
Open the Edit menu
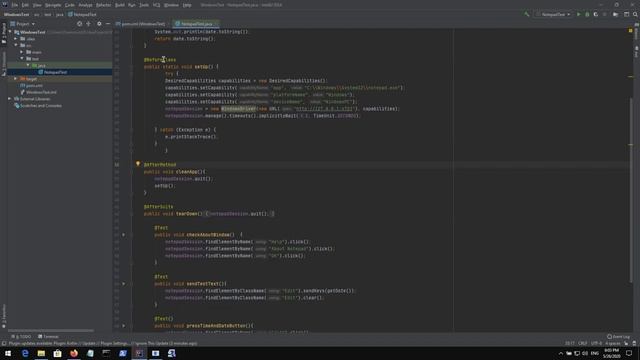(25, 5)
